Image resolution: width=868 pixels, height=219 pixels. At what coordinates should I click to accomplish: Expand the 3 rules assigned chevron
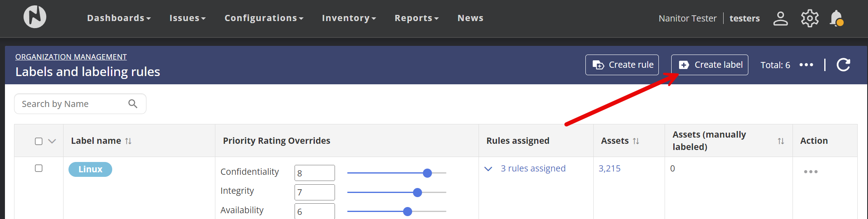pyautogui.click(x=488, y=169)
